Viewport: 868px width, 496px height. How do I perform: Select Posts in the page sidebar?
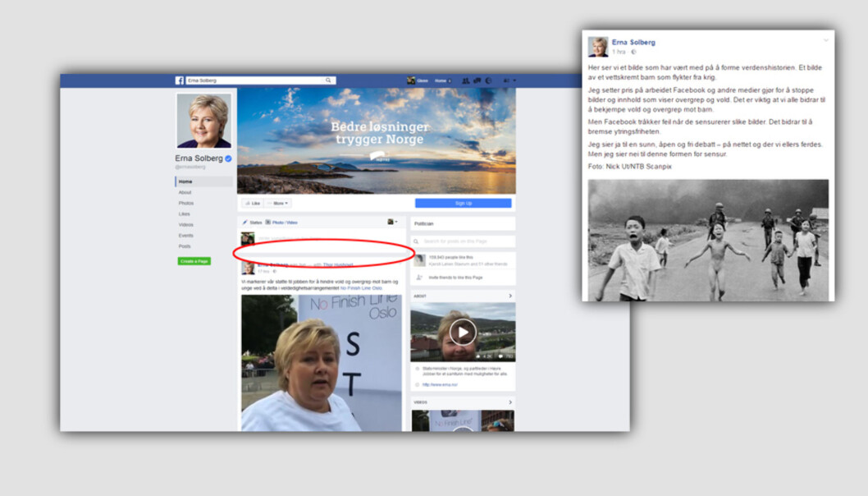coord(185,246)
